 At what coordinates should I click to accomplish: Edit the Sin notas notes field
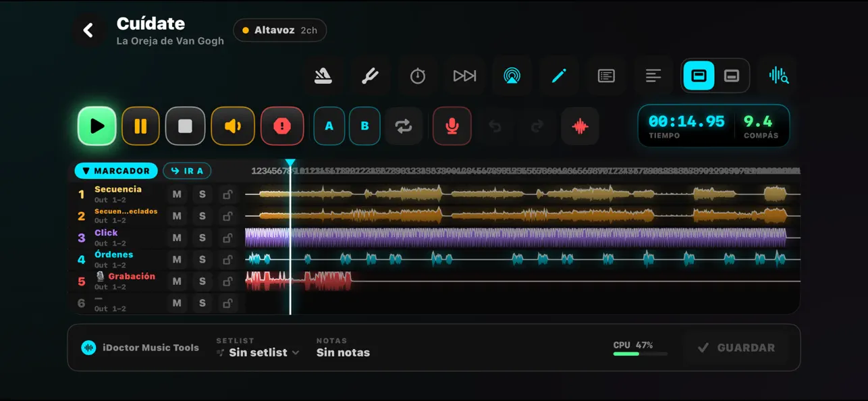(x=343, y=352)
